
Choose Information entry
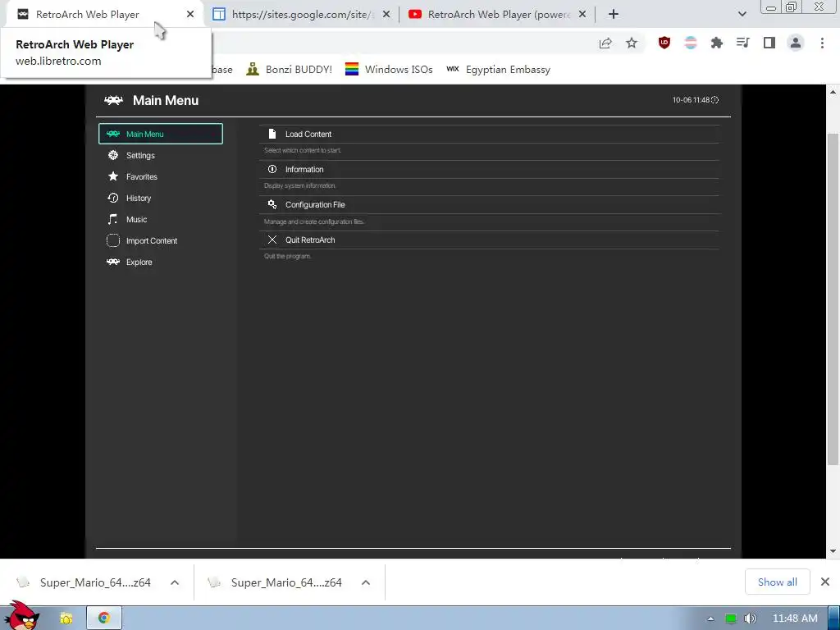(489, 169)
